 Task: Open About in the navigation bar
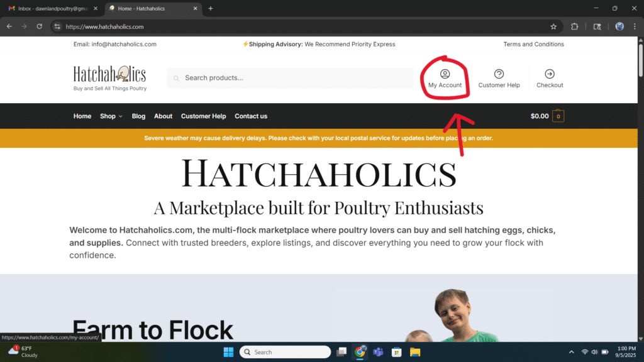163,116
